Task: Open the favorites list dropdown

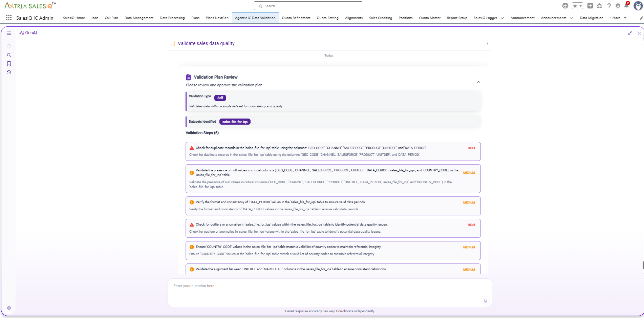Action: (580, 6)
